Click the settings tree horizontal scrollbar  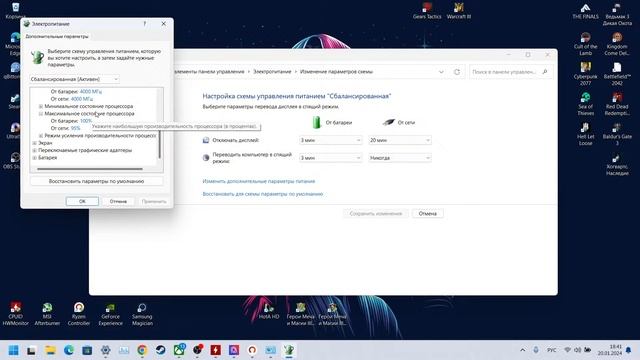(90, 169)
